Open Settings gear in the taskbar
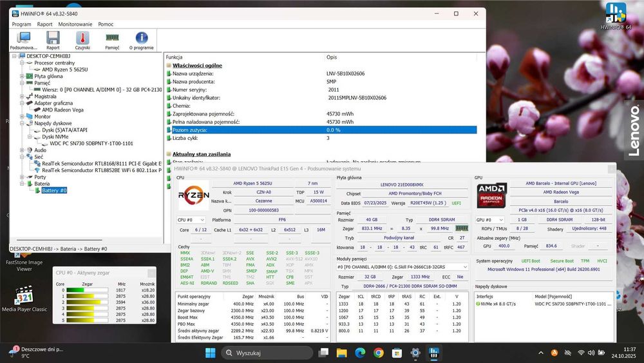The width and height of the screenshot is (644, 363). [x=415, y=353]
